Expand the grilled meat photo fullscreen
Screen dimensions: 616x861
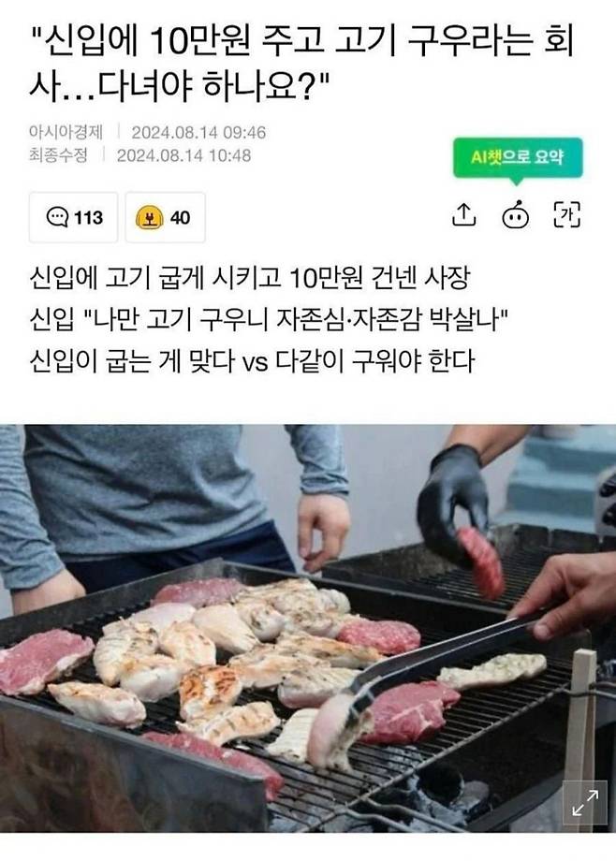pos(585,802)
